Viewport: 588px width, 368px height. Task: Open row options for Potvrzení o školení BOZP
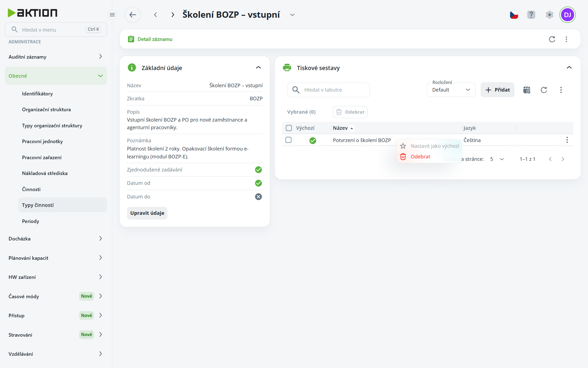click(x=567, y=140)
